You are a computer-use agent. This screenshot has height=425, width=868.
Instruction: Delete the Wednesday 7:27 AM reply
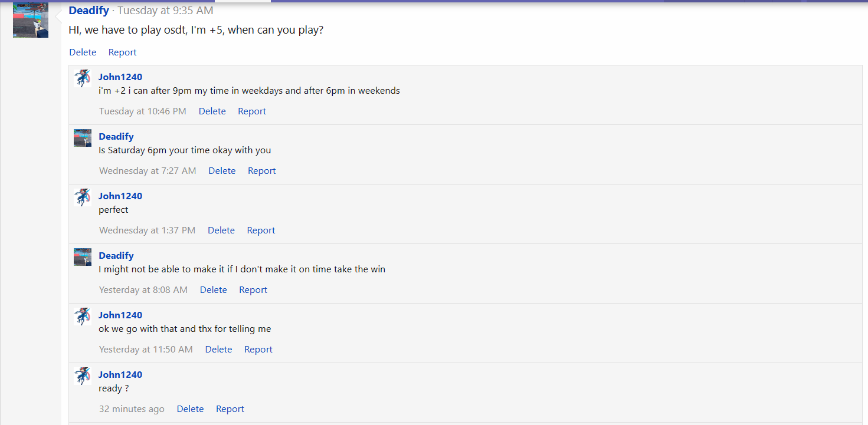[x=222, y=171]
